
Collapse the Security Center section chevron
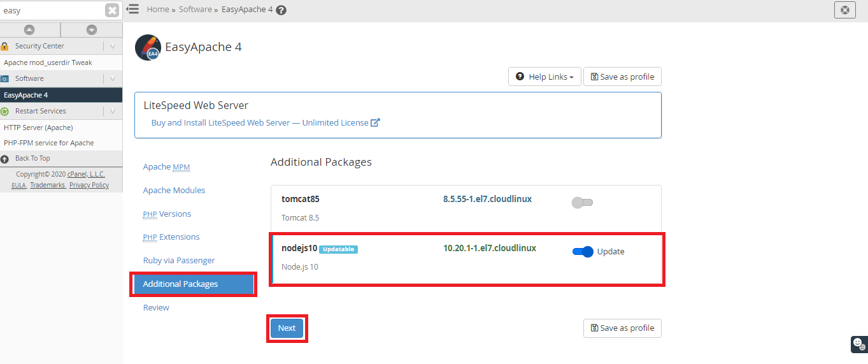click(113, 46)
